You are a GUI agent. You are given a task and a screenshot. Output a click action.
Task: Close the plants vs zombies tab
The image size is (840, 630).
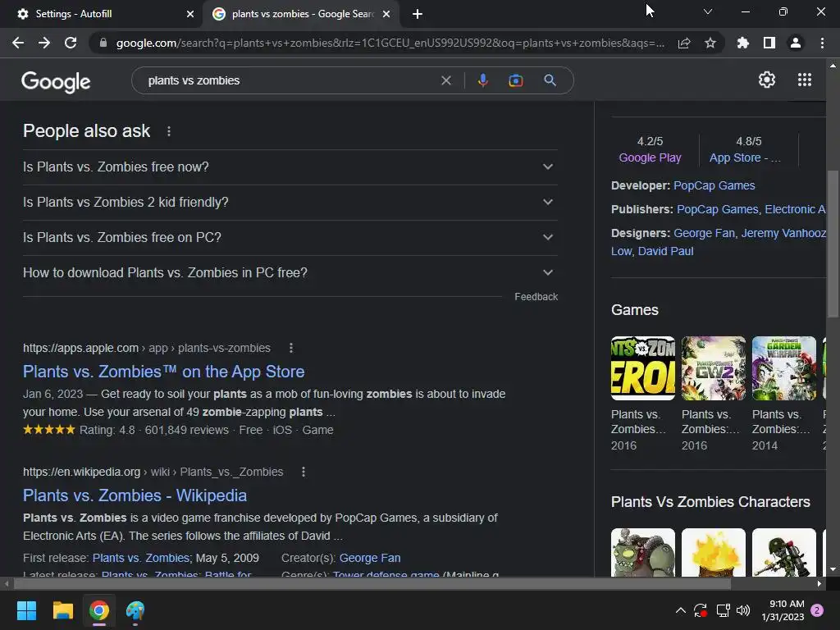386,14
